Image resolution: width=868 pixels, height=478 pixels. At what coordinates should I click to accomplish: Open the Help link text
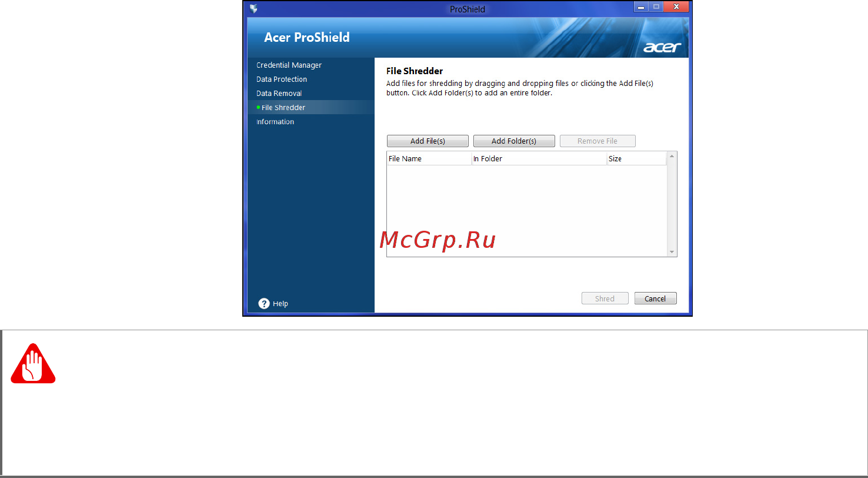click(281, 304)
